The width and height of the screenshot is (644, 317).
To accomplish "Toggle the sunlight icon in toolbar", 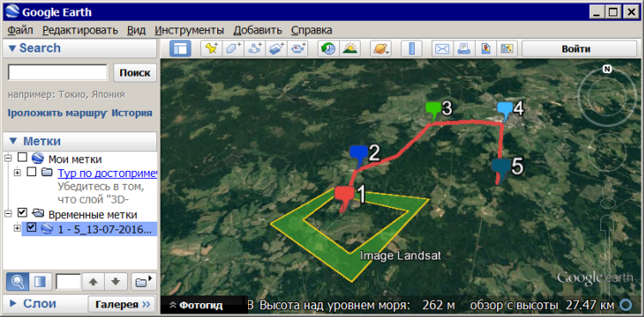I will coord(350,49).
